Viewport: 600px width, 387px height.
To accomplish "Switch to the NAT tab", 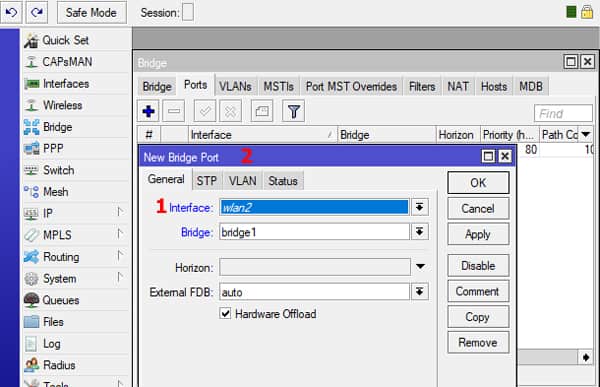I will point(458,87).
